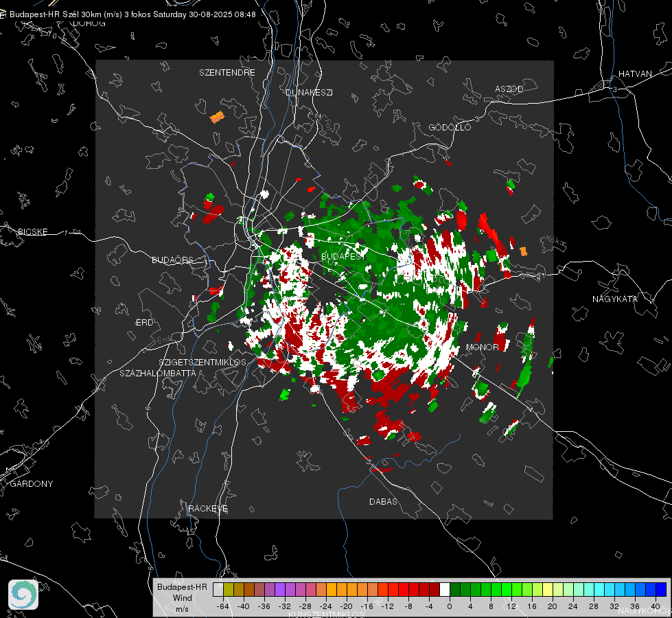Screen dimensions: 672x618
Task: Click the NAGYKATA city label
Action: [615, 299]
